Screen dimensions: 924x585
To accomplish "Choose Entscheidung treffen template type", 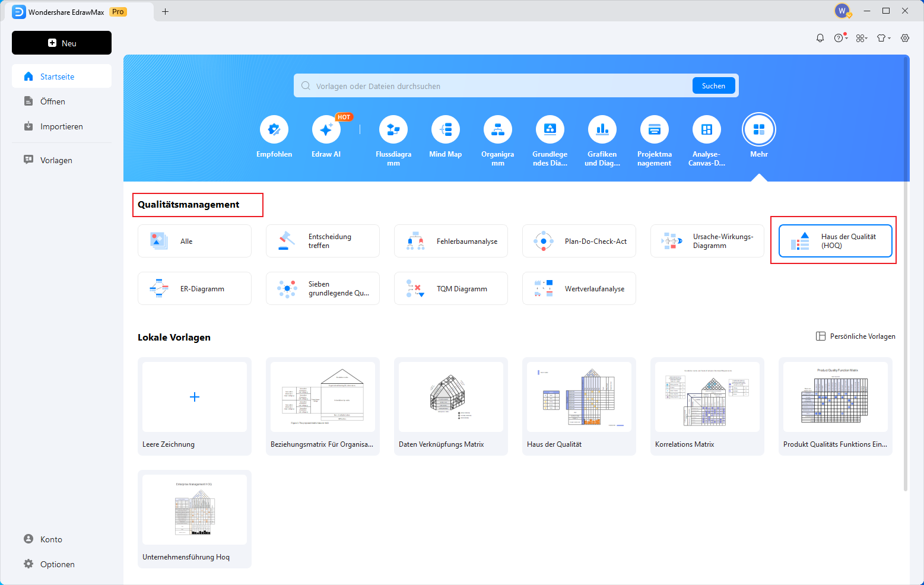I will [323, 241].
